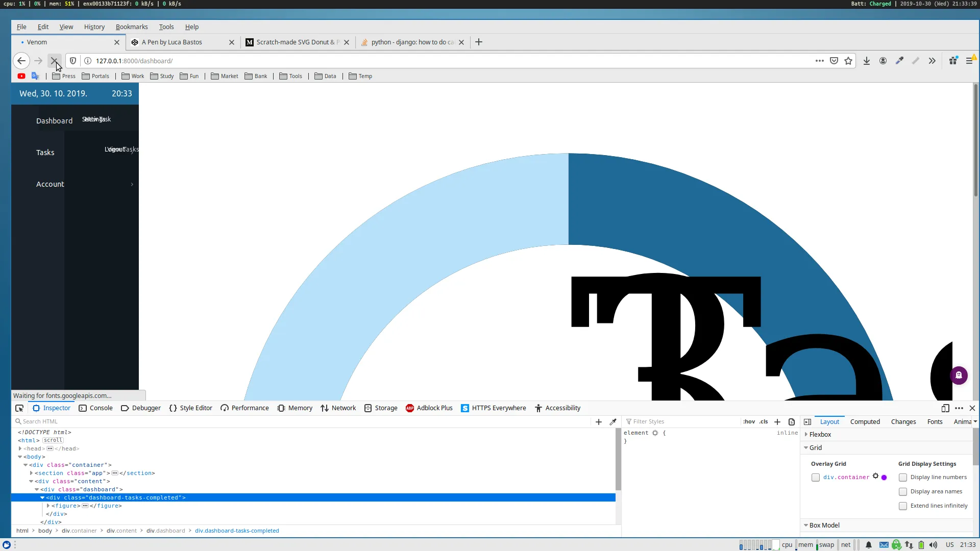Click the bookmark star icon in the address bar

pyautogui.click(x=848, y=61)
